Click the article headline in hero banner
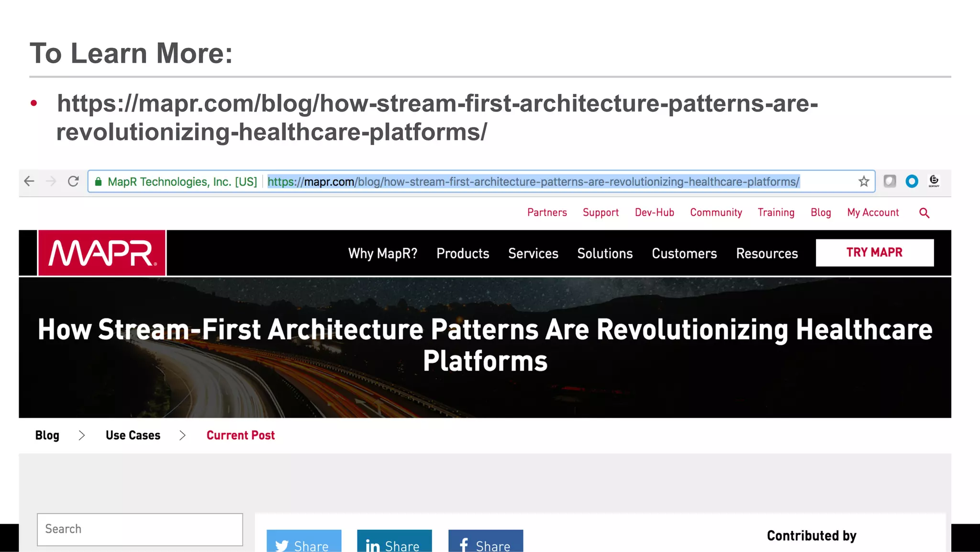This screenshot has height=552, width=980. pyautogui.click(x=485, y=345)
